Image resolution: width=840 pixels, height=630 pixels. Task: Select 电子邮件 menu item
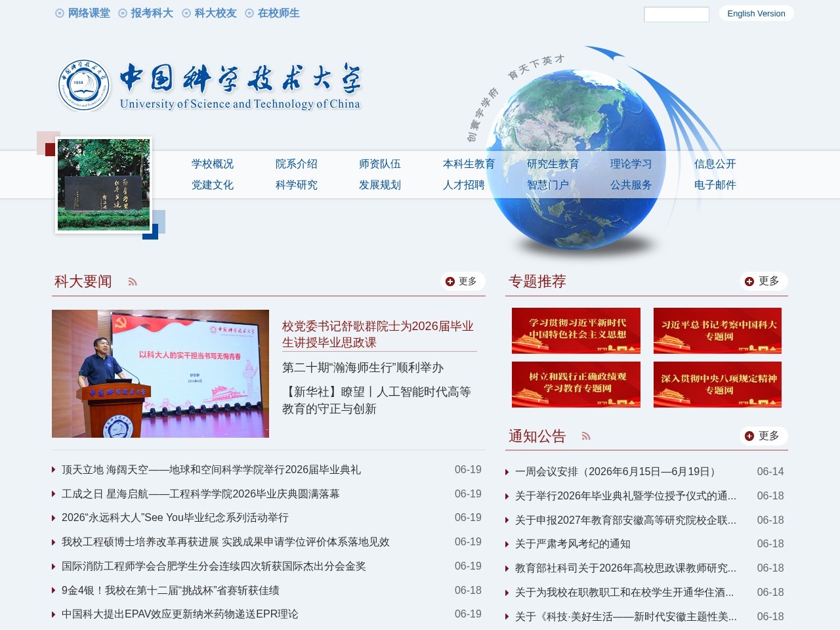click(715, 185)
